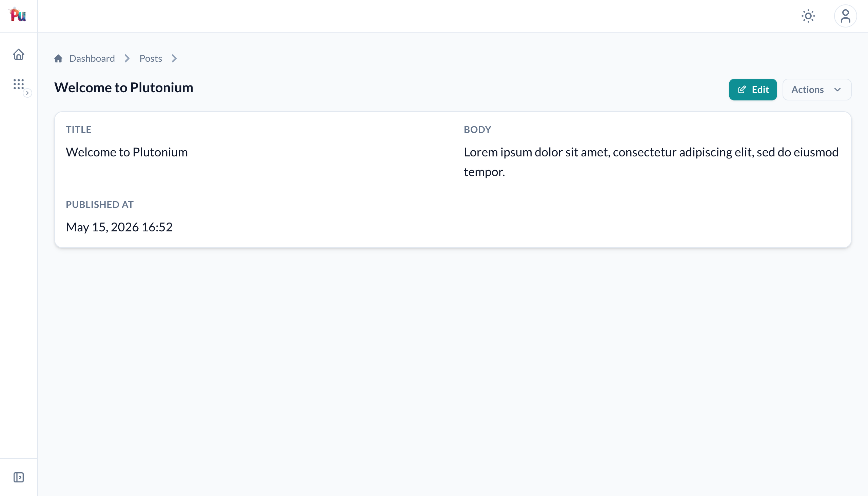
Task: Open the Home sidebar icon
Action: (x=19, y=55)
